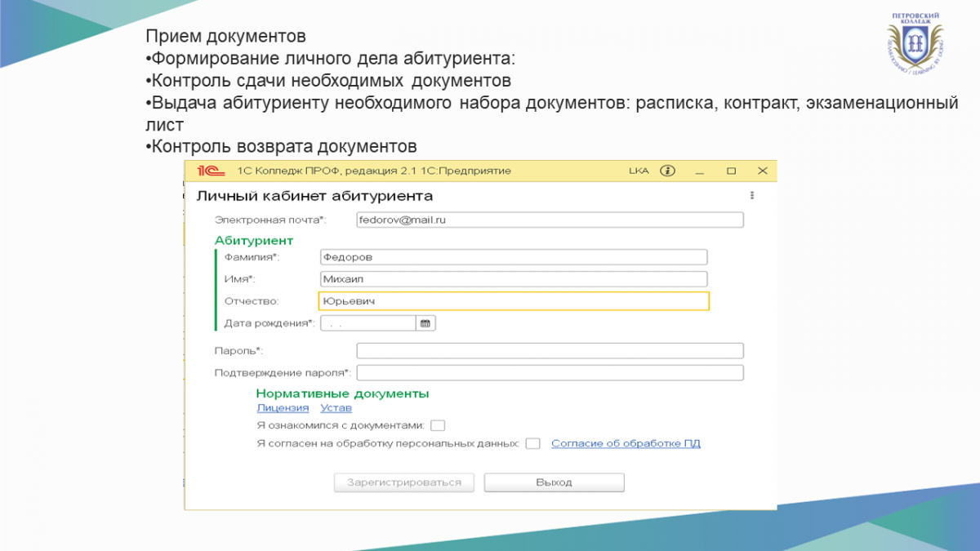Open the info icon in title bar

tap(668, 171)
